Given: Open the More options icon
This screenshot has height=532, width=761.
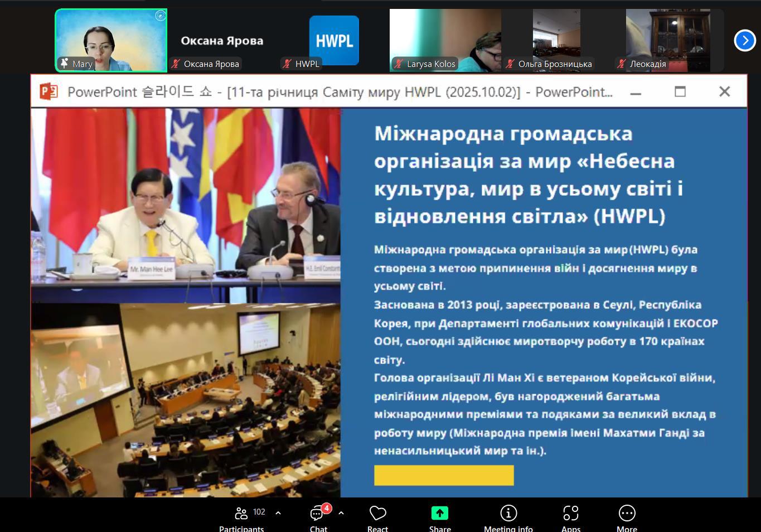Looking at the screenshot, I should tap(627, 513).
